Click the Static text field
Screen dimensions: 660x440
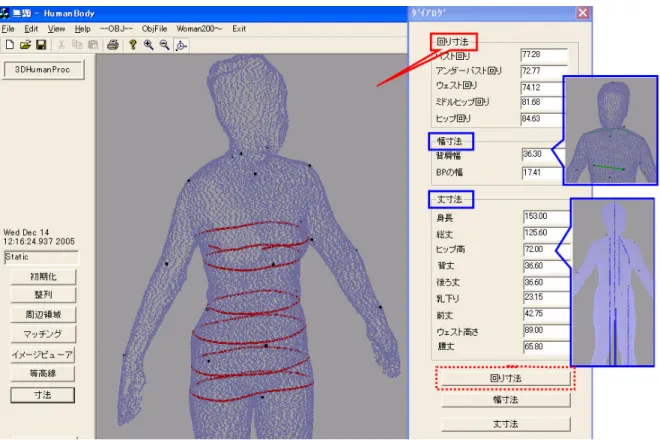[41, 257]
